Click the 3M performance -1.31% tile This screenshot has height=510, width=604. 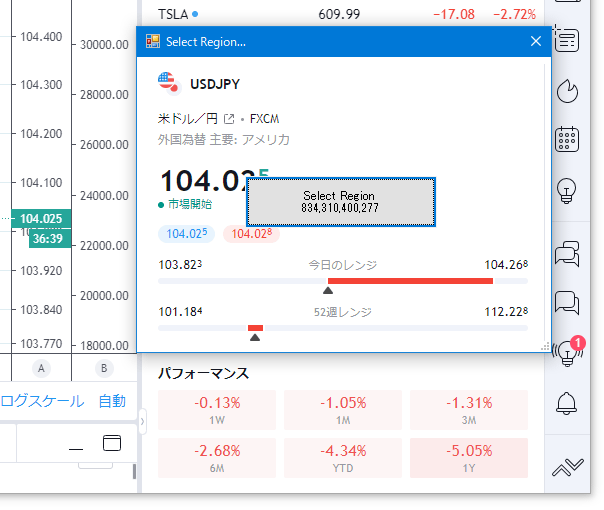[469, 410]
